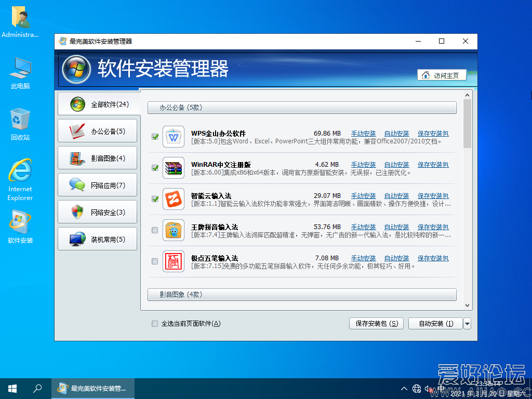Image resolution: width=532 pixels, height=399 pixels.
Task: Select the 影音图象(4) tab
Action: [x=97, y=158]
